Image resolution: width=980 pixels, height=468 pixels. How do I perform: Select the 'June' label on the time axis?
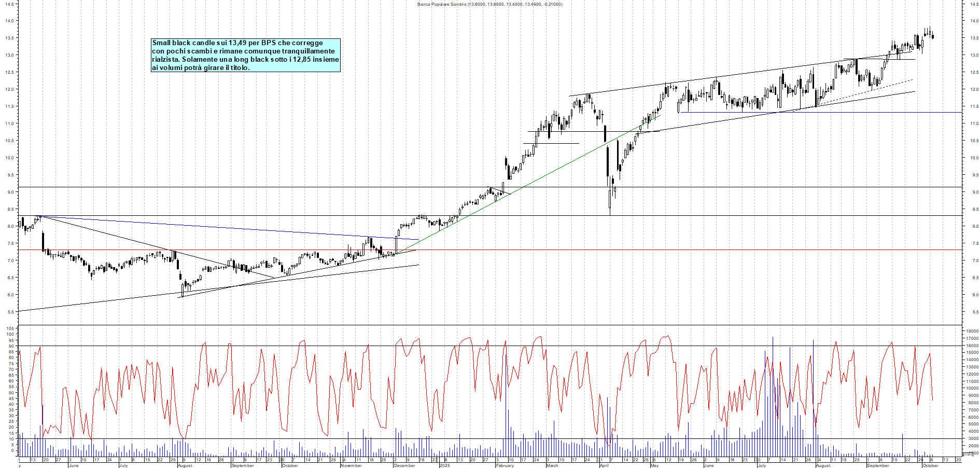click(x=74, y=465)
